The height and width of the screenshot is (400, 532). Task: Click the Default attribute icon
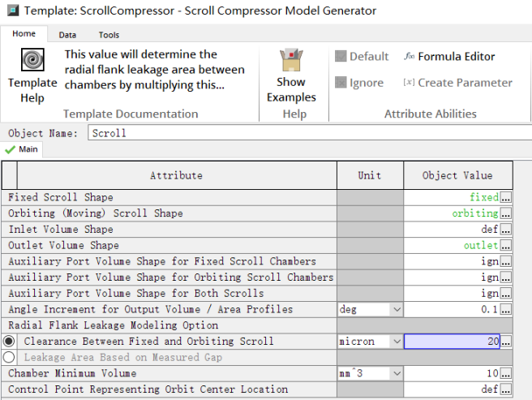click(340, 57)
